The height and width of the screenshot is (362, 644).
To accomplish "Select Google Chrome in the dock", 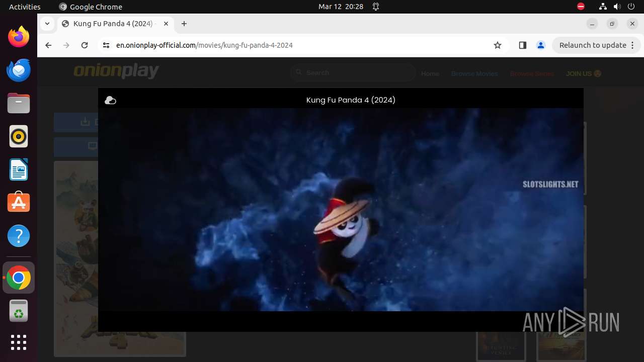I will pos(19,278).
